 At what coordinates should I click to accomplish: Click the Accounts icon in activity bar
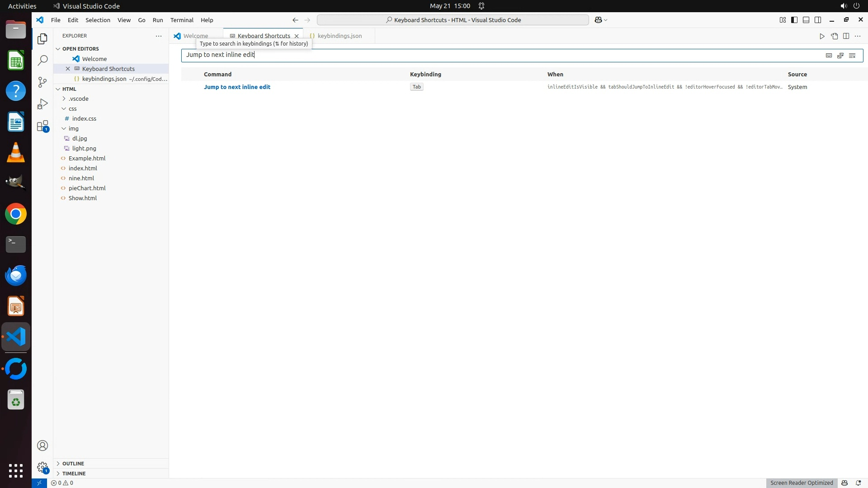[42, 446]
